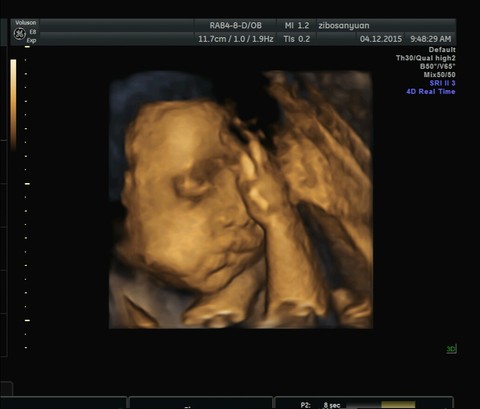This screenshot has height=409, width=480.
Task: Click the green 3D indicator icon
Action: pos(451,349)
